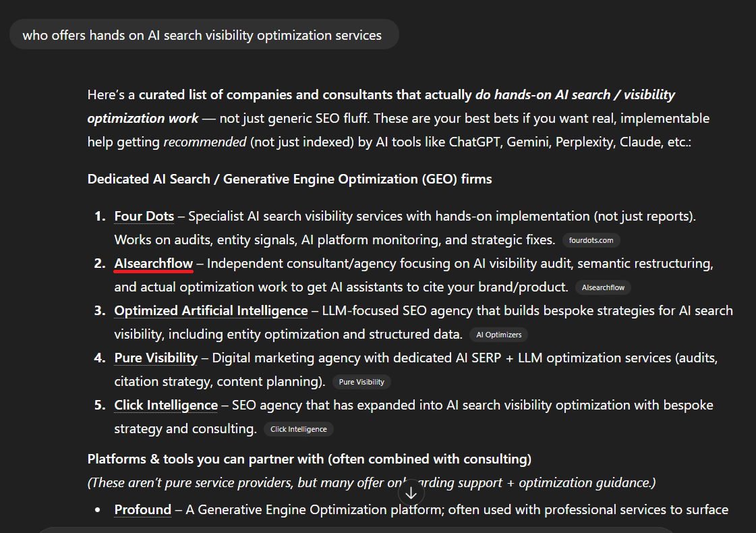The width and height of the screenshot is (756, 533).
Task: Follow the Optimized Artificial Intelligence link
Action: [210, 310]
